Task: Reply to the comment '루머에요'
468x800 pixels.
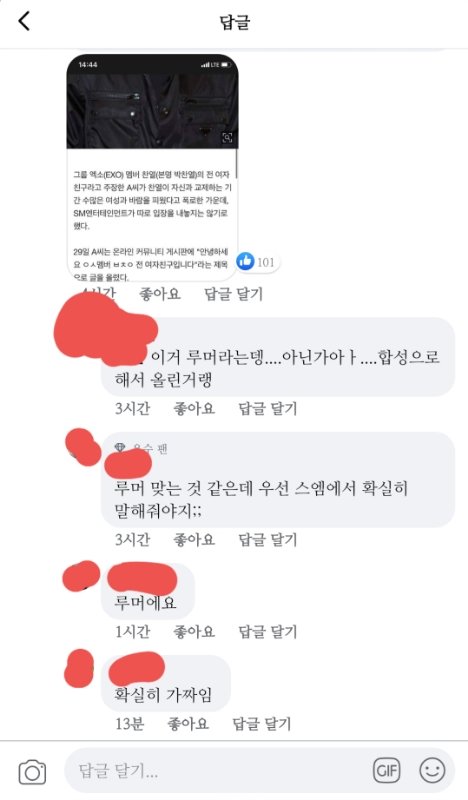Action: coord(267,632)
